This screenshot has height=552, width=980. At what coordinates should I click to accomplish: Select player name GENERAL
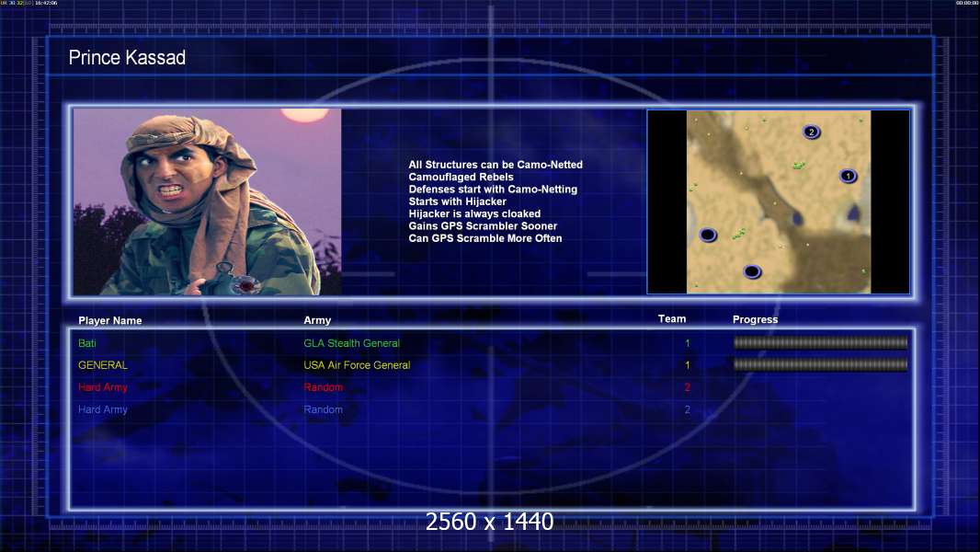(x=102, y=365)
